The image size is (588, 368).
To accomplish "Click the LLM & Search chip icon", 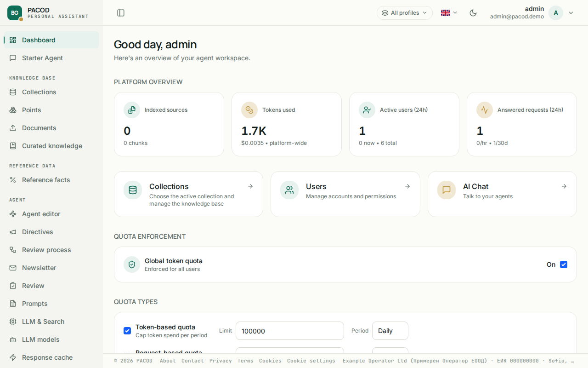I will (x=13, y=322).
